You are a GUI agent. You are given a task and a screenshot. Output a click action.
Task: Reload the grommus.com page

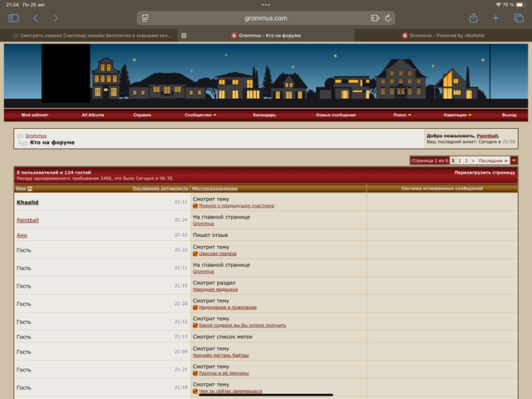tap(388, 18)
